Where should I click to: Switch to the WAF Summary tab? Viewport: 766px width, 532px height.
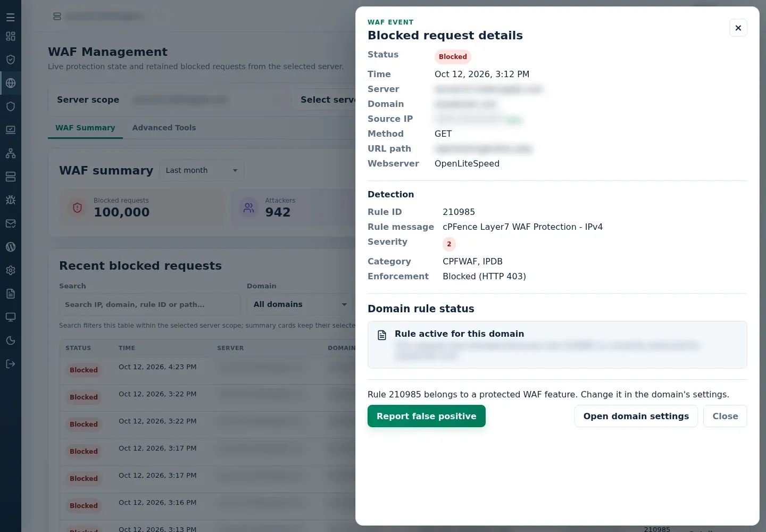[x=85, y=128]
